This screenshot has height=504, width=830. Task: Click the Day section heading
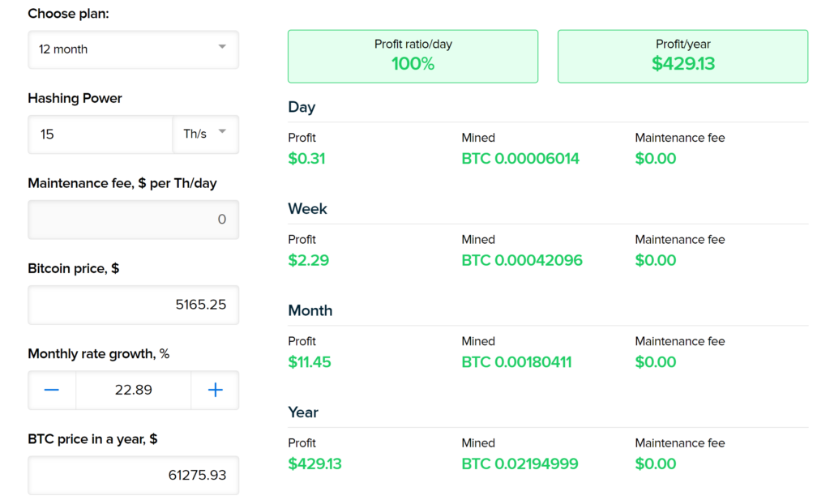tap(302, 108)
